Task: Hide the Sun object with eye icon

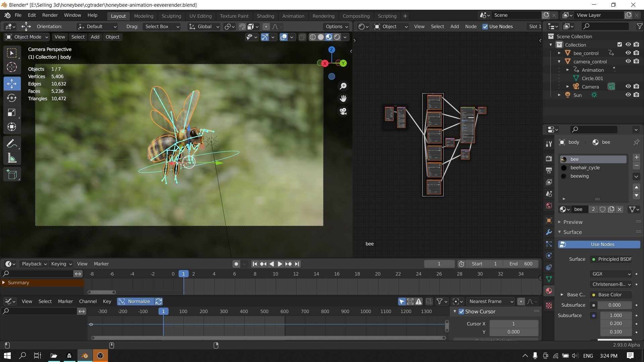Action: point(628,95)
